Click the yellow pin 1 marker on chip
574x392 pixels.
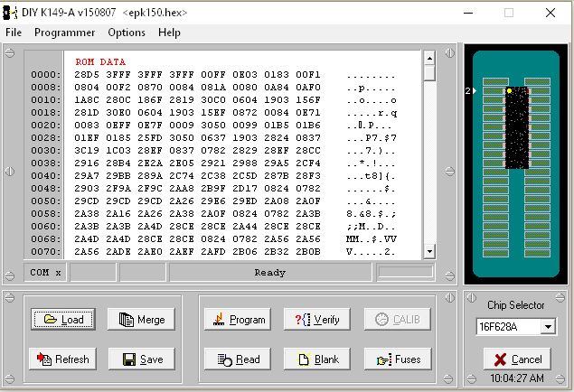[x=509, y=90]
